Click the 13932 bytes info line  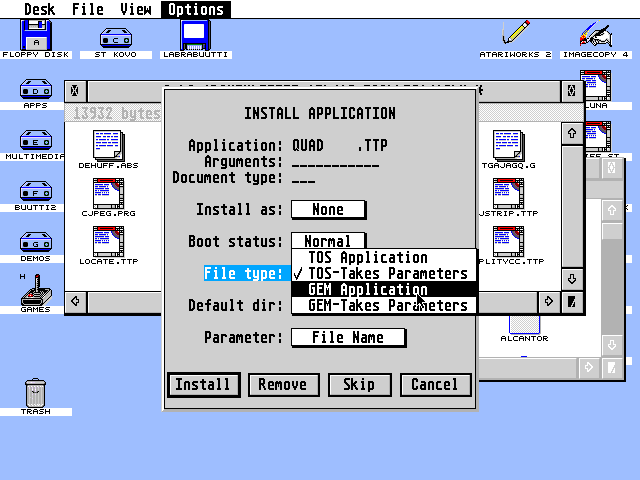(116, 113)
